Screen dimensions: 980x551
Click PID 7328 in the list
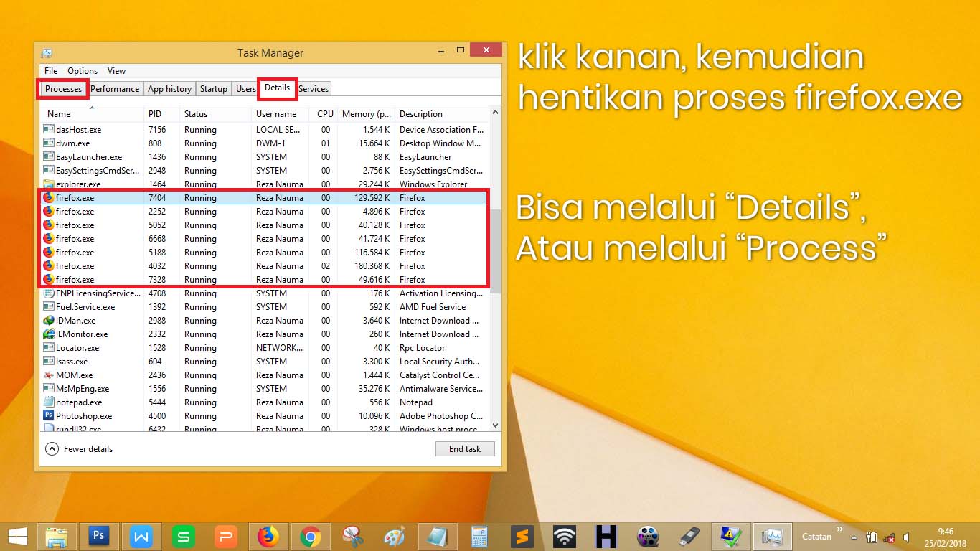(x=156, y=279)
